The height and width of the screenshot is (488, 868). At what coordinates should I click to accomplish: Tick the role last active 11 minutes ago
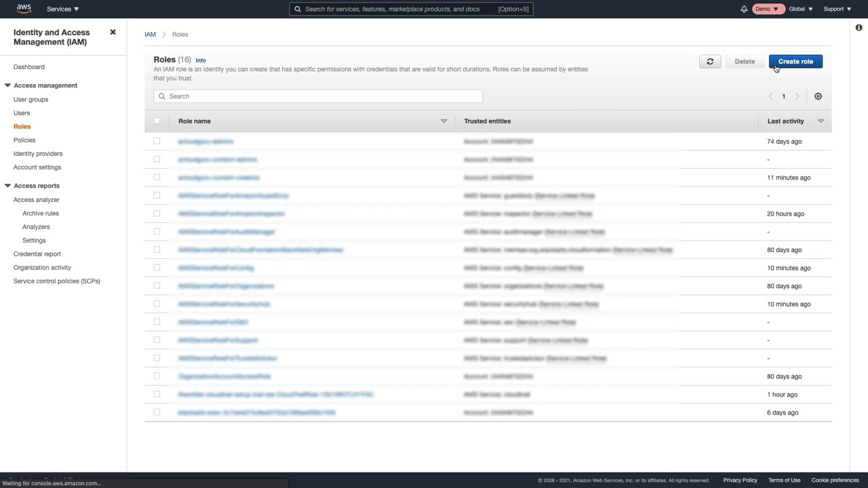tap(157, 178)
